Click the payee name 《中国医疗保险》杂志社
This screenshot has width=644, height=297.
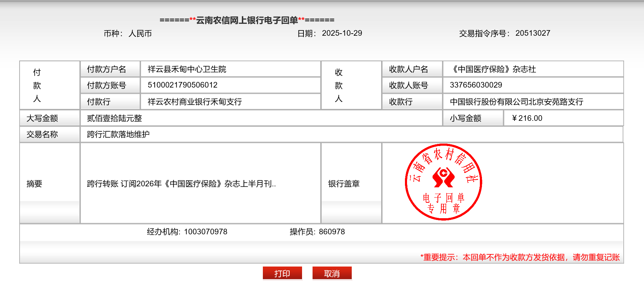click(493, 69)
